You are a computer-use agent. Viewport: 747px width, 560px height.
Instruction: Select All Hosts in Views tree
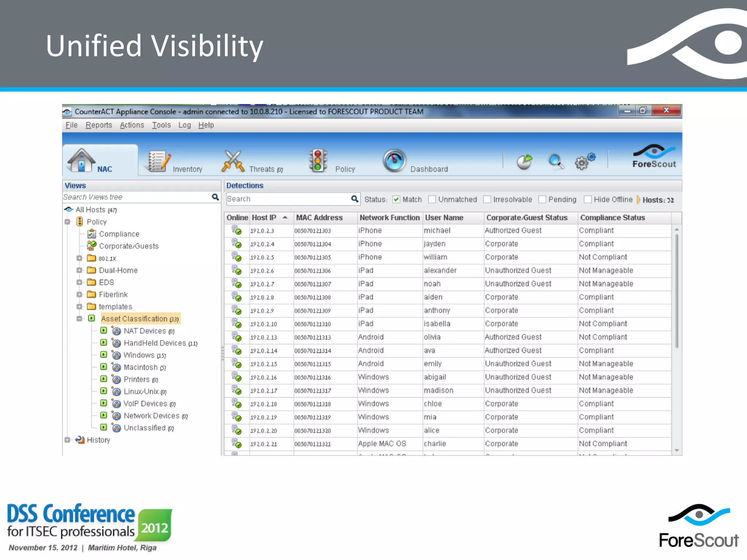click(x=96, y=210)
